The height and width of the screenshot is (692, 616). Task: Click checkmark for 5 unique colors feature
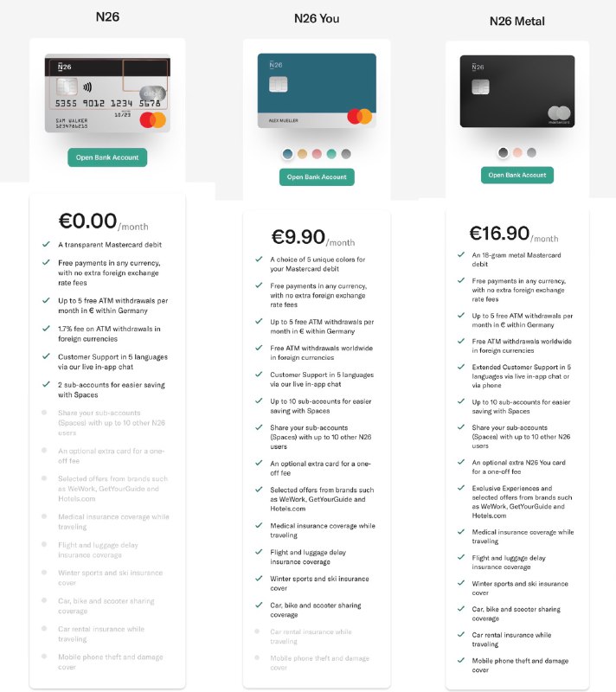point(259,259)
